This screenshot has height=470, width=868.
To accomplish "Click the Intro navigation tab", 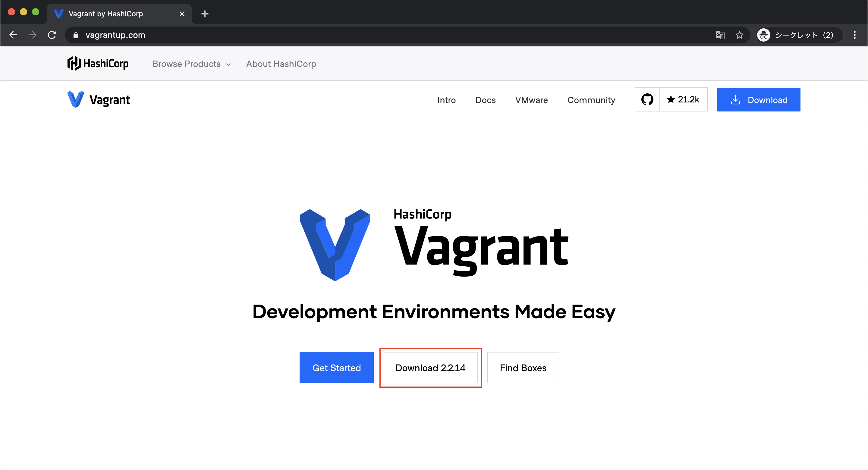I will tap(447, 99).
